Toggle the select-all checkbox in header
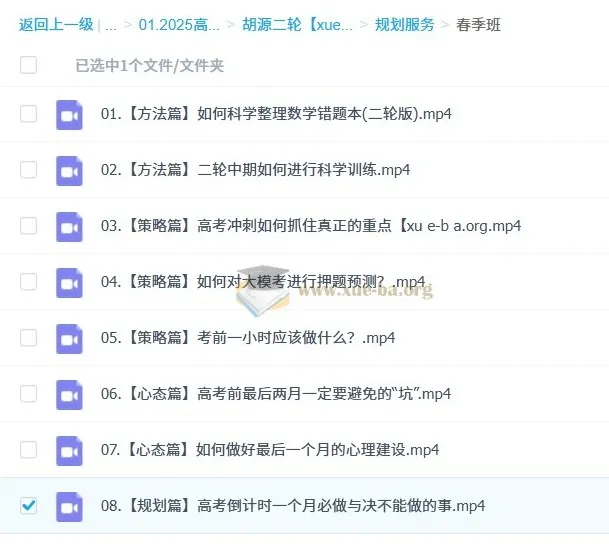The width and height of the screenshot is (609, 547). click(29, 66)
